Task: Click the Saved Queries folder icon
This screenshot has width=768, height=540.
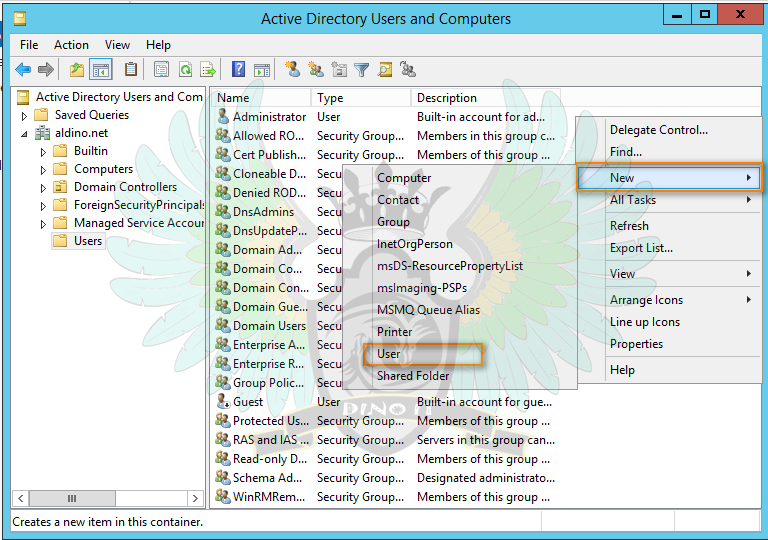Action: [x=41, y=115]
